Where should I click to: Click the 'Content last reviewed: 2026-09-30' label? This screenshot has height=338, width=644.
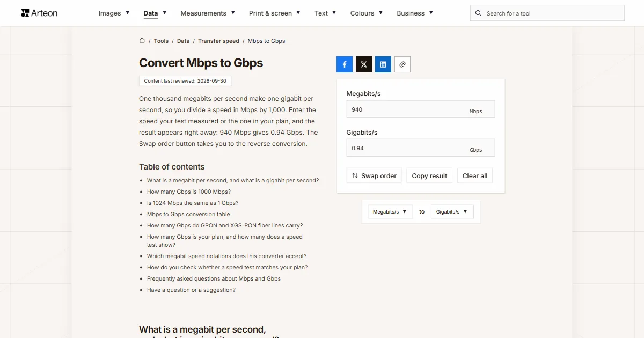tap(185, 81)
